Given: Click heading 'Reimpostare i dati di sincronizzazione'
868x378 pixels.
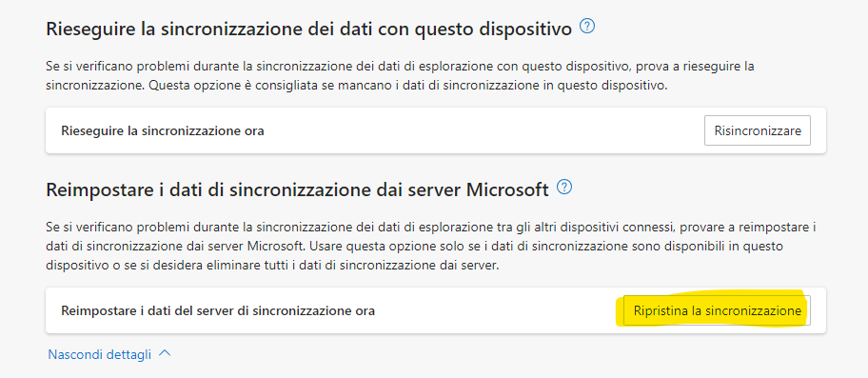Looking at the screenshot, I should pyautogui.click(x=297, y=189).
